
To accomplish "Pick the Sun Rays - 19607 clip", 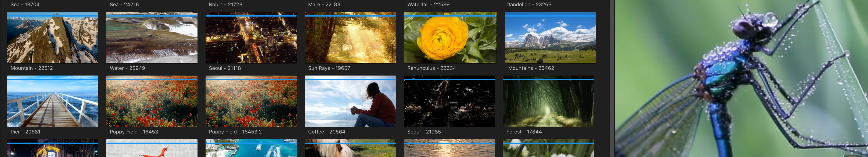I will click(350, 38).
